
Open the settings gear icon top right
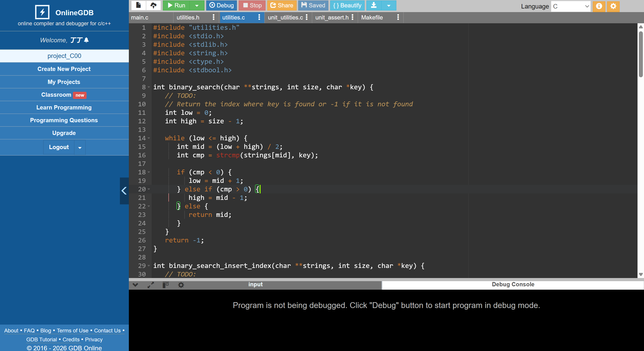point(613,6)
